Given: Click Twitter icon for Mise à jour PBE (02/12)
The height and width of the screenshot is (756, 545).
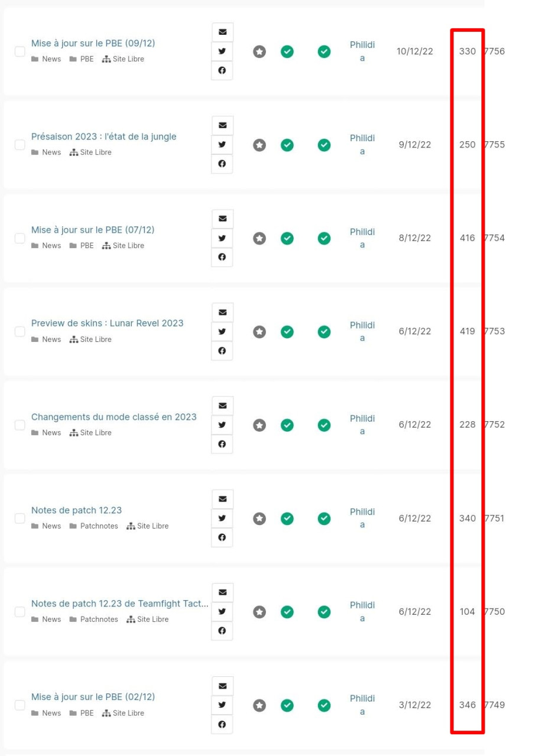Looking at the screenshot, I should coord(222,705).
